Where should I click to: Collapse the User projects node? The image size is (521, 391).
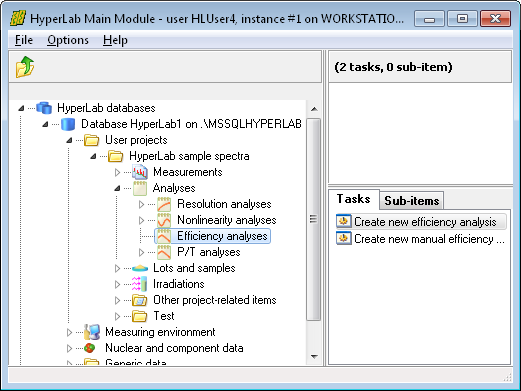click(x=69, y=140)
